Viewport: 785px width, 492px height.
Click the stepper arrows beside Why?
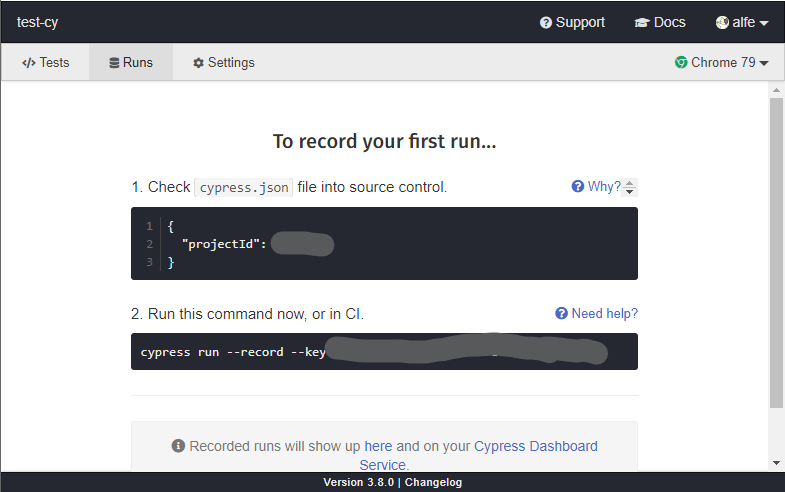(629, 187)
